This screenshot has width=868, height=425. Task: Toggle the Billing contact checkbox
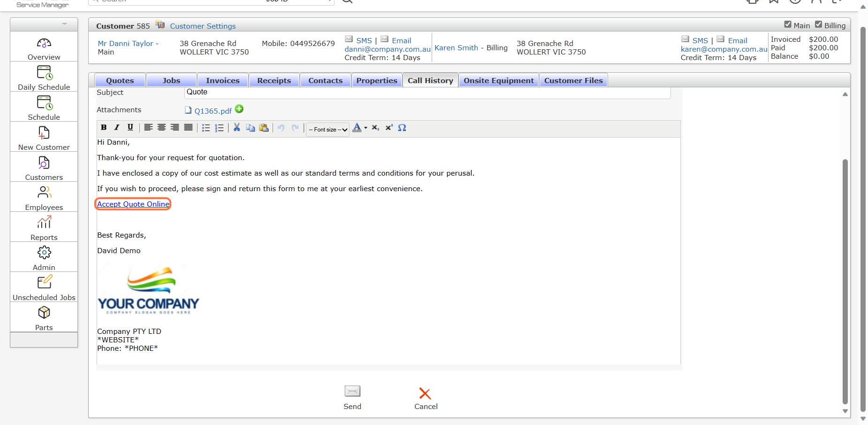818,24
